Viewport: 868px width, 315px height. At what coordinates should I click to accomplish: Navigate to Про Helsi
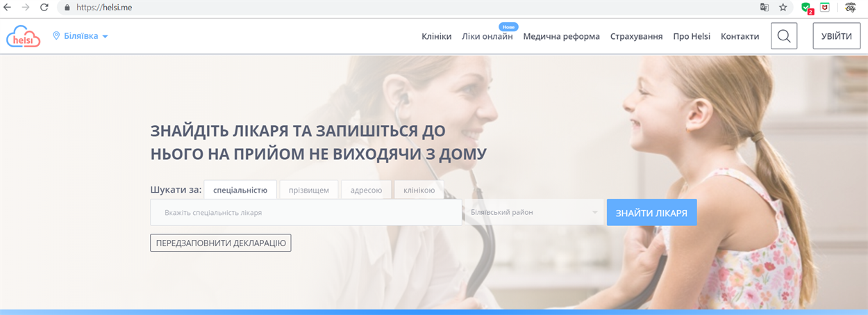(692, 36)
